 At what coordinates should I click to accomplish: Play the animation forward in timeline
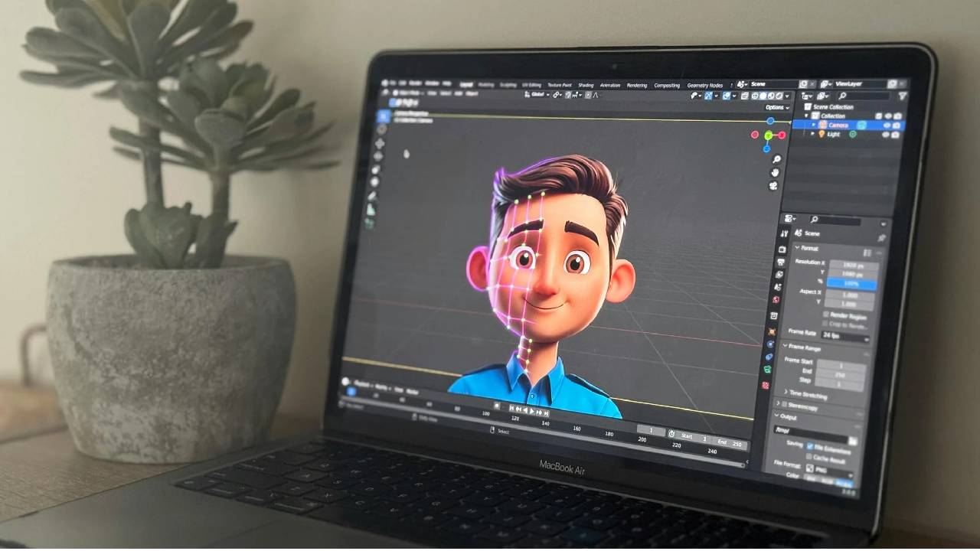point(531,411)
